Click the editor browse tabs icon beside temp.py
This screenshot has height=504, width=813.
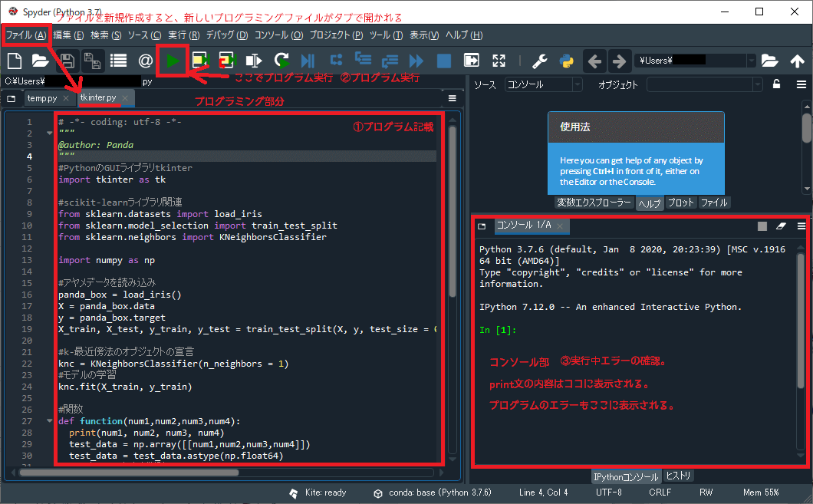click(11, 98)
